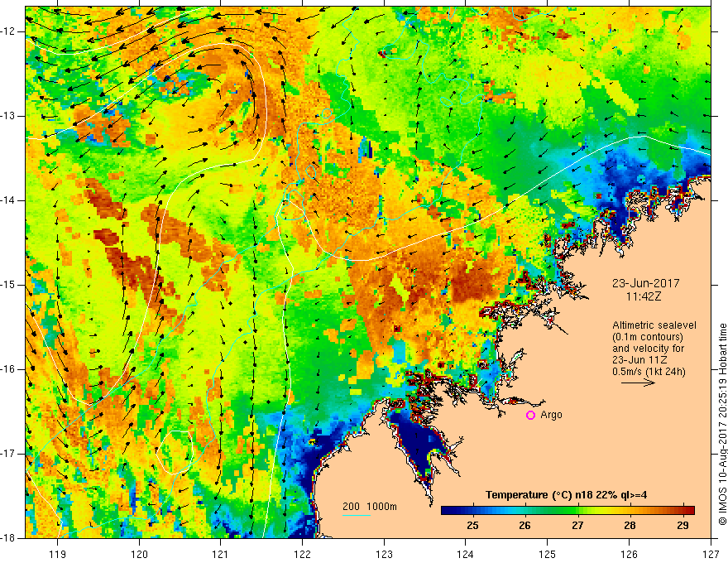The image size is (728, 563).
Task: Click the longitude 123 axis label
Action: 384,554
